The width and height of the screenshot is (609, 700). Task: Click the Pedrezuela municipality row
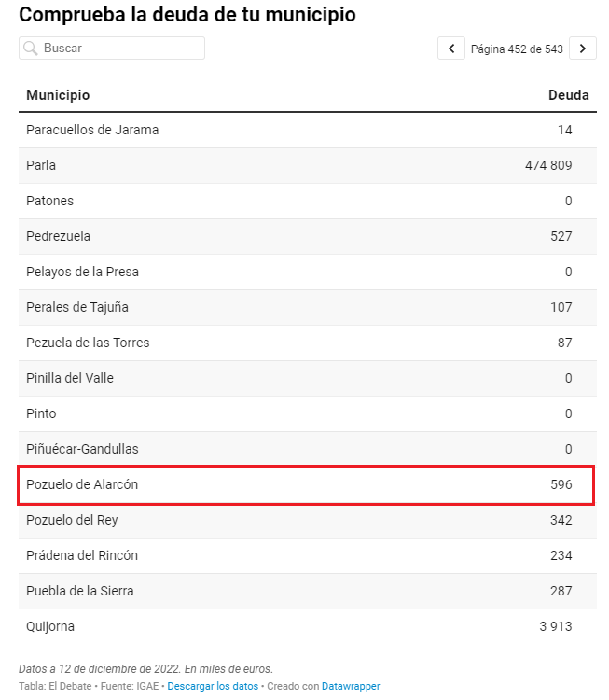point(308,237)
